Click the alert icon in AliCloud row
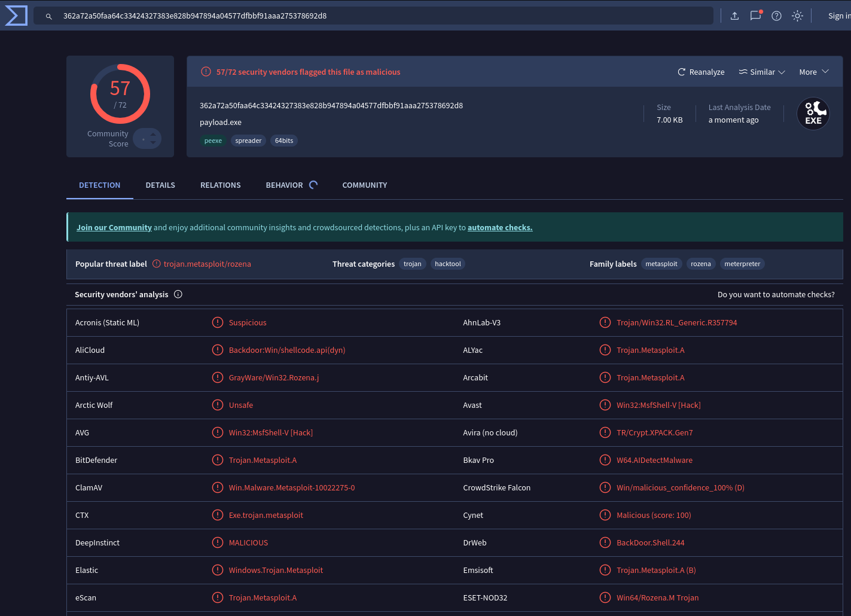 218,350
